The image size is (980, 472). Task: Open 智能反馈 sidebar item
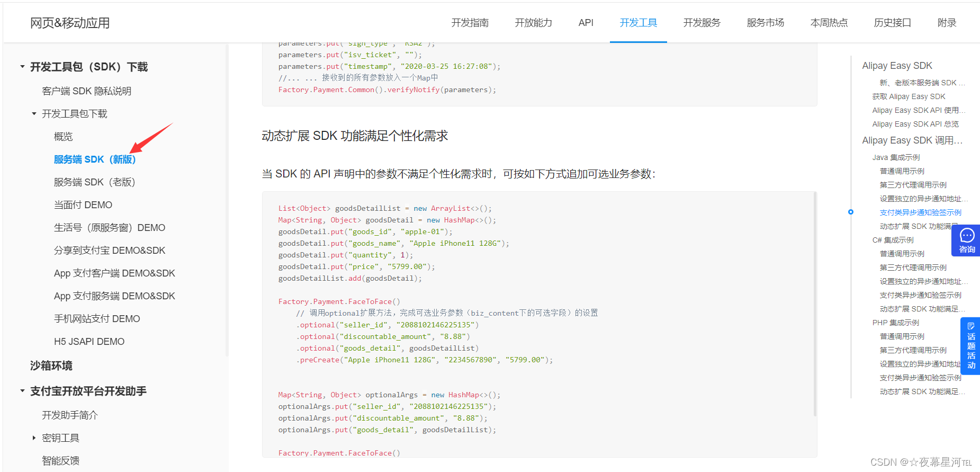61,461
